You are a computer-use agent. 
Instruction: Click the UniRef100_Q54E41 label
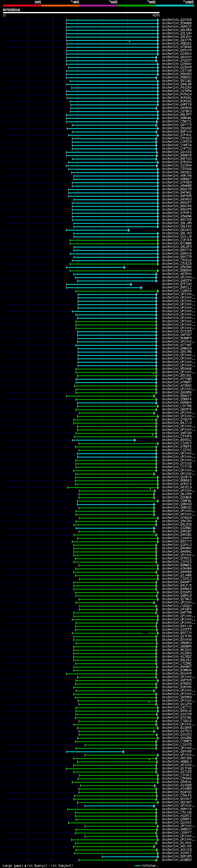(177, 782)
